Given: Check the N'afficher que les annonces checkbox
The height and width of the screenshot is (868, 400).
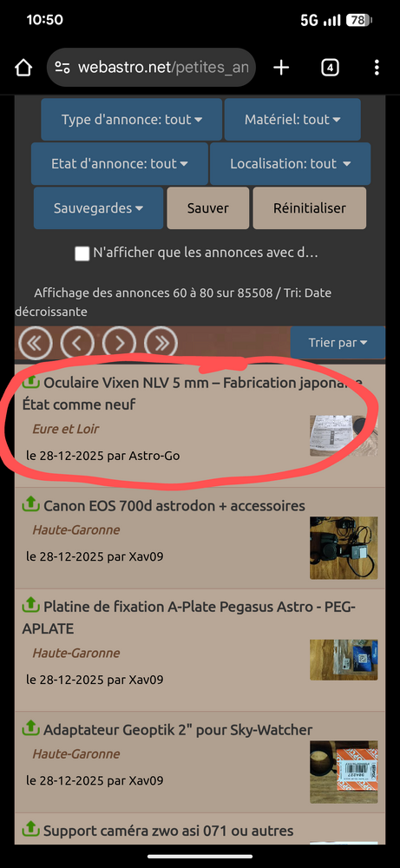Looking at the screenshot, I should tap(82, 253).
